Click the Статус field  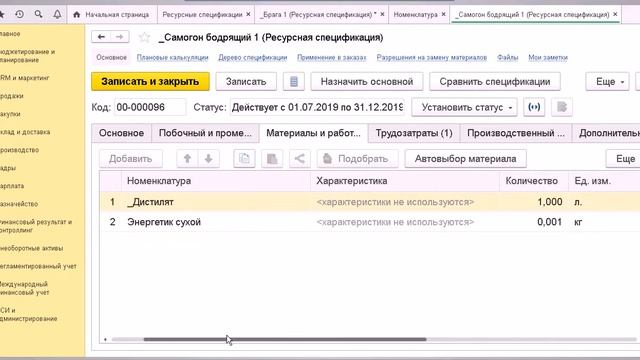click(317, 107)
